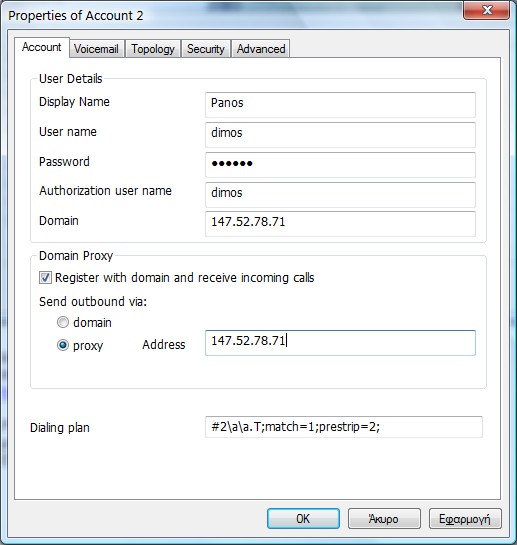
Task: Click into the Password field
Action: [x=340, y=165]
